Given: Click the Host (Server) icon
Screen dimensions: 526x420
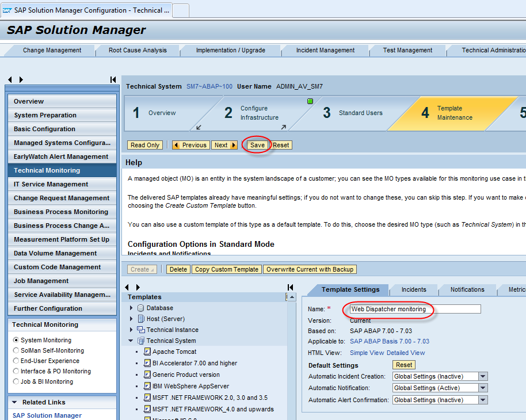Looking at the screenshot, I should click(141, 319).
